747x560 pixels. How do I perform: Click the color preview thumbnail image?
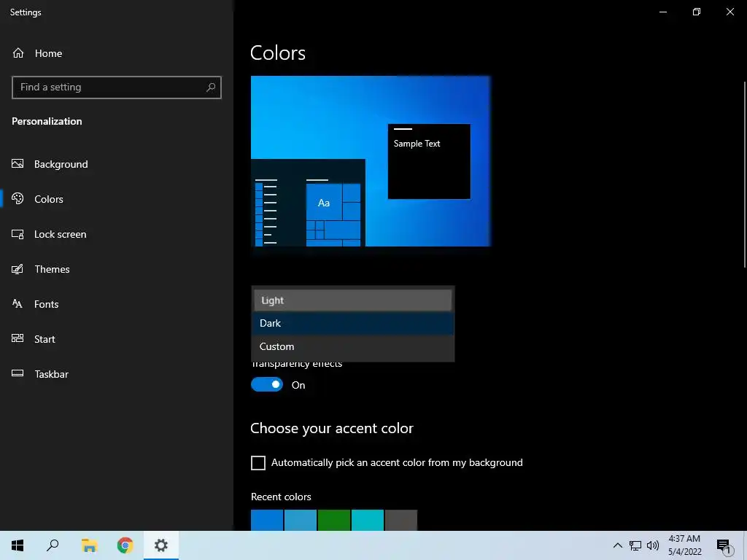(370, 161)
